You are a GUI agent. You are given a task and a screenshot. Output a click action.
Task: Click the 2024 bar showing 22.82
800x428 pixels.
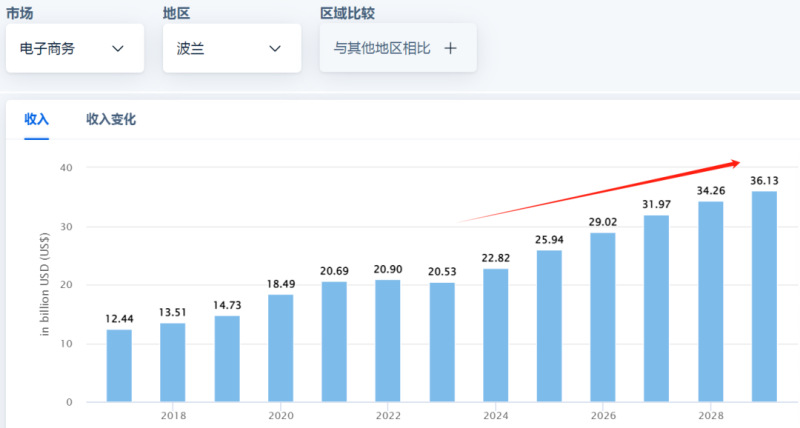[496, 335]
